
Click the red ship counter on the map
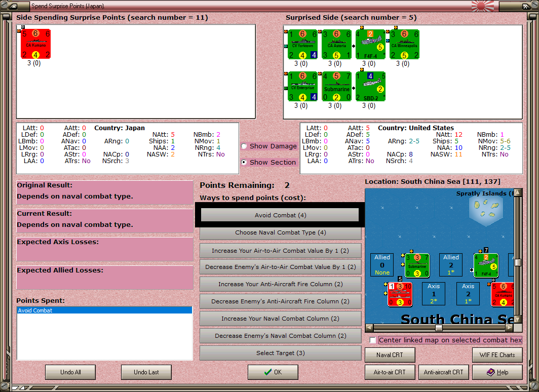[400, 294]
